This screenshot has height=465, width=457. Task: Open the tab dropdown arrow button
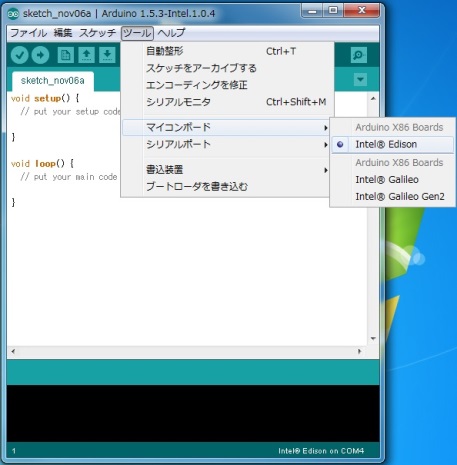360,80
